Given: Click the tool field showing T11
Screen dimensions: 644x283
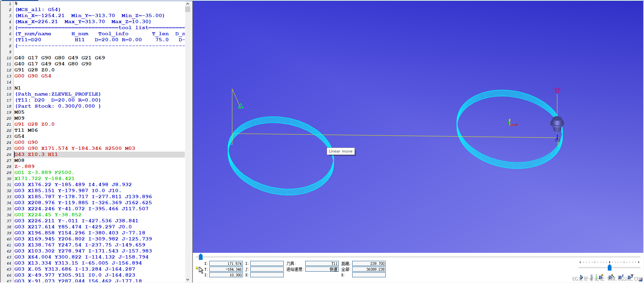Looking at the screenshot, I should pos(322,264).
